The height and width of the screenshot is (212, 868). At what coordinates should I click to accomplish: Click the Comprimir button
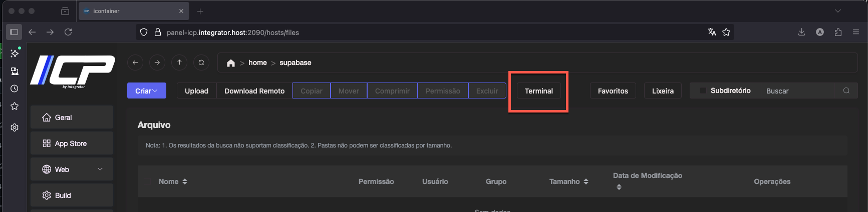392,90
